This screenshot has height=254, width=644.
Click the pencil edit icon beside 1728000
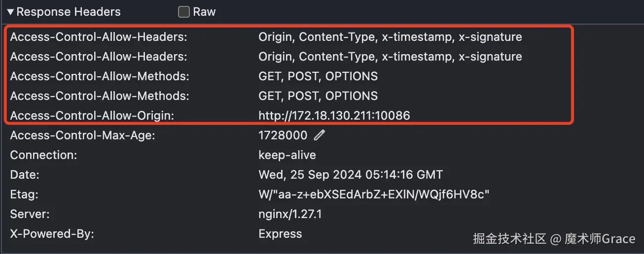pos(320,135)
